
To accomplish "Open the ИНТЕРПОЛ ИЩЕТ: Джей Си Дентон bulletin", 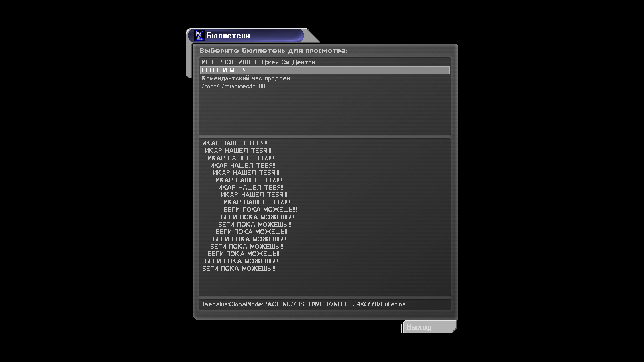I will (258, 62).
